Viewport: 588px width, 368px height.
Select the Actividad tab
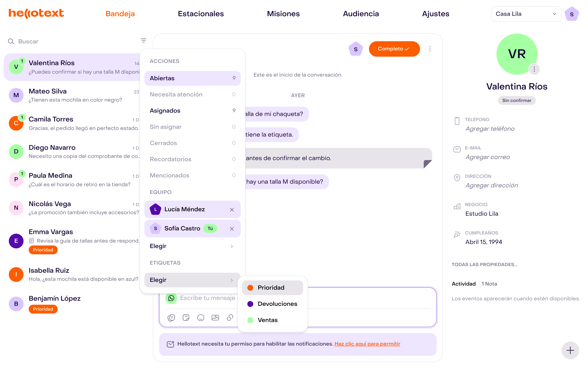tap(464, 284)
